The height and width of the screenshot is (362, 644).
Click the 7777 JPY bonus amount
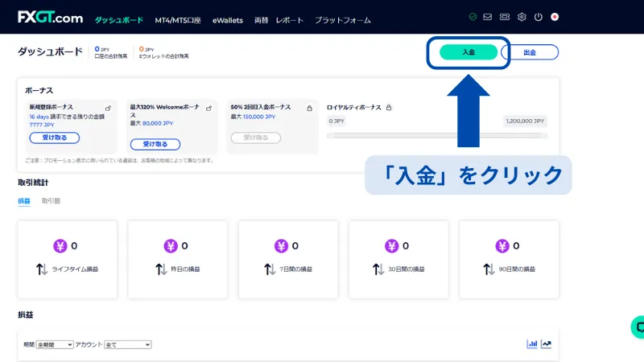coord(42,125)
